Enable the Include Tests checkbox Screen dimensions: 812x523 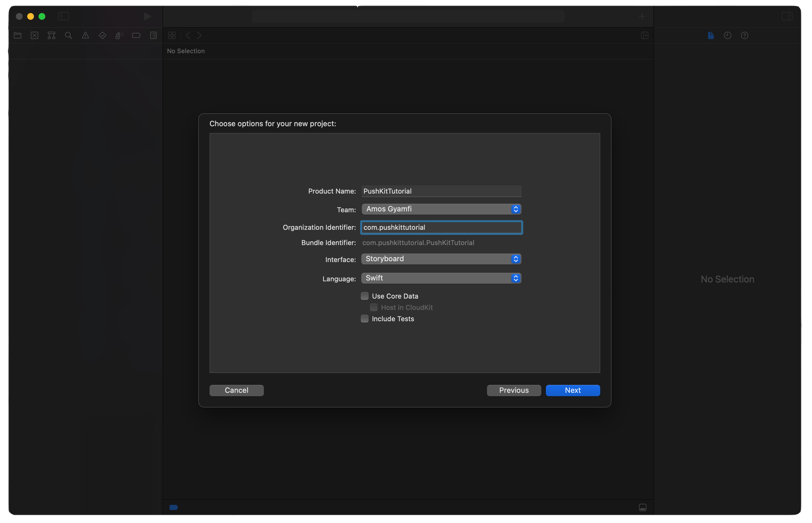365,319
